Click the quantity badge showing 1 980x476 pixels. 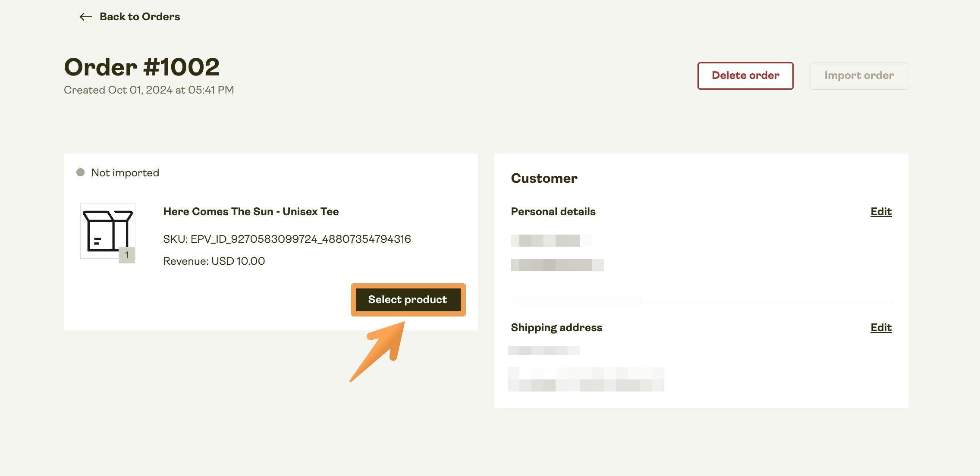pyautogui.click(x=127, y=255)
